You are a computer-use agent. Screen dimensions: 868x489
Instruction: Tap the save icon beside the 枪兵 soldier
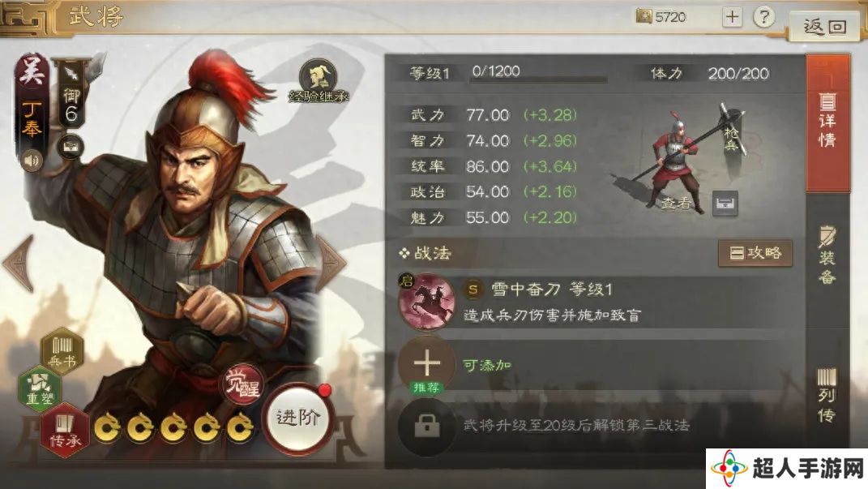pyautogui.click(x=725, y=204)
